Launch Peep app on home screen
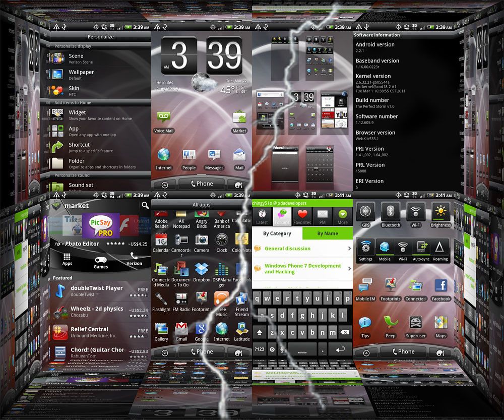The height and width of the screenshot is (420, 504). pyautogui.click(x=391, y=327)
